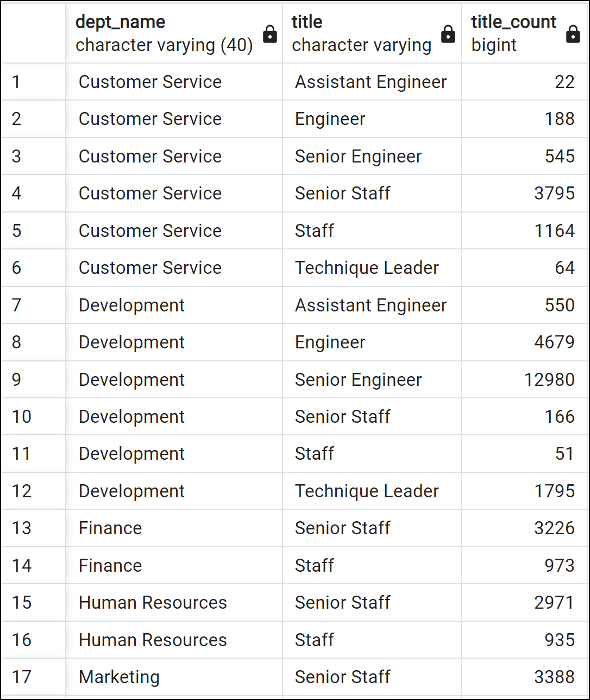Click the lock icon on title_count column
Image resolution: width=590 pixels, height=700 pixels.
[x=573, y=34]
